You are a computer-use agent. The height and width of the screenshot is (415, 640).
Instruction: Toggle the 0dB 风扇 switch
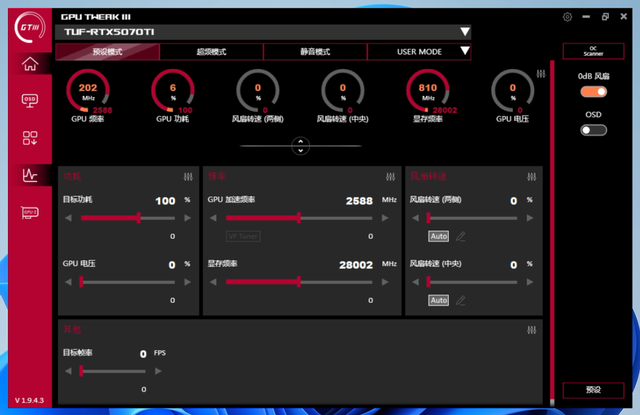(593, 92)
